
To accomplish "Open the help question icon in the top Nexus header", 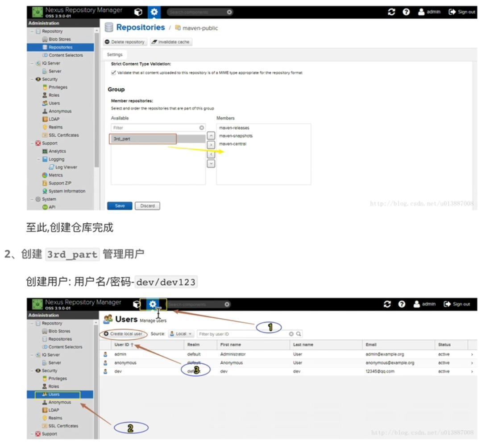I will click(406, 12).
